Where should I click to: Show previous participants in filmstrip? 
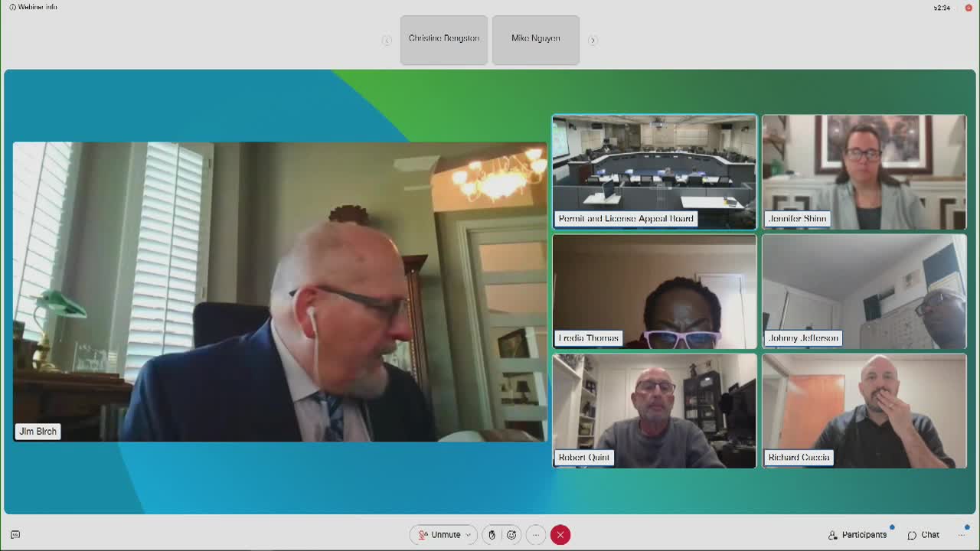pyautogui.click(x=387, y=40)
